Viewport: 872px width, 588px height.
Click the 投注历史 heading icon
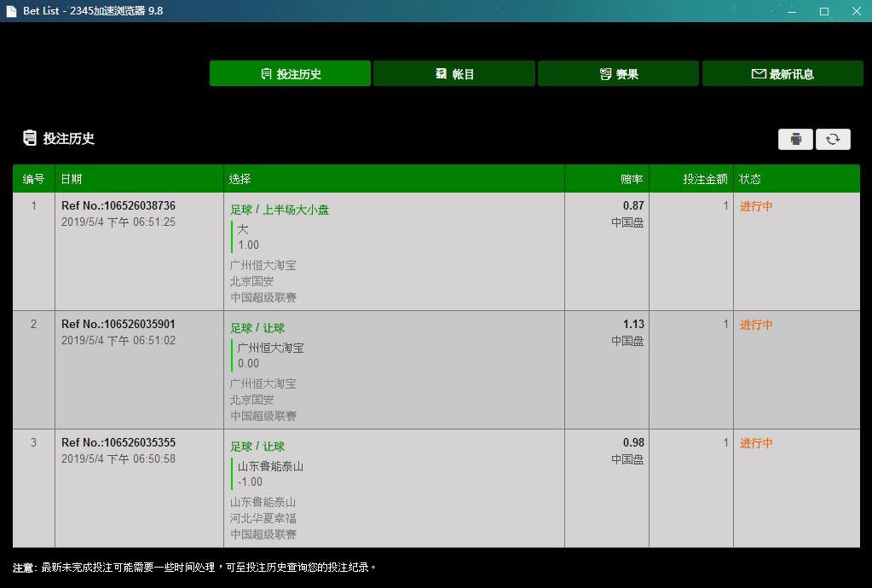tap(30, 138)
